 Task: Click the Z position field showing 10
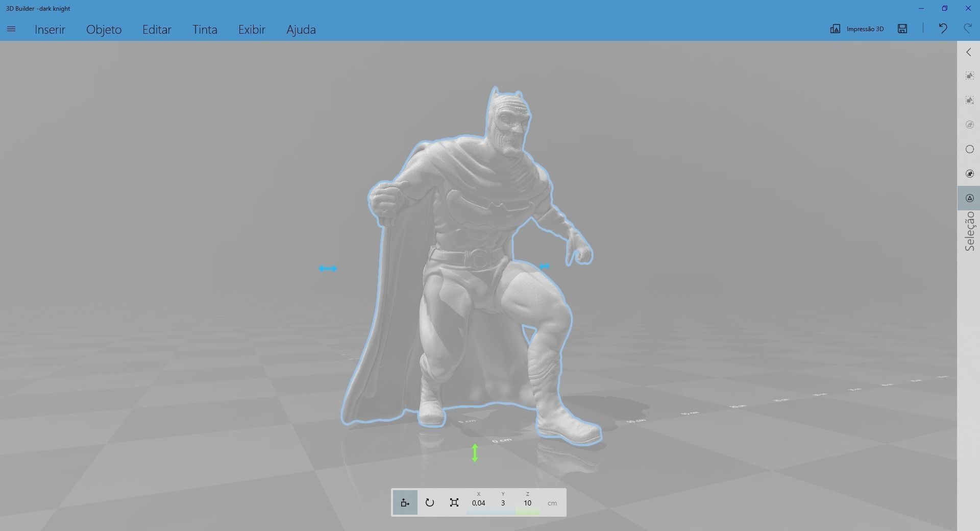tap(528, 503)
